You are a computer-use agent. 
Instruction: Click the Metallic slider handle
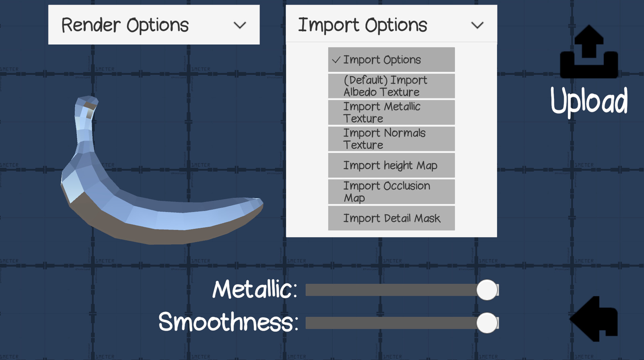pos(487,290)
